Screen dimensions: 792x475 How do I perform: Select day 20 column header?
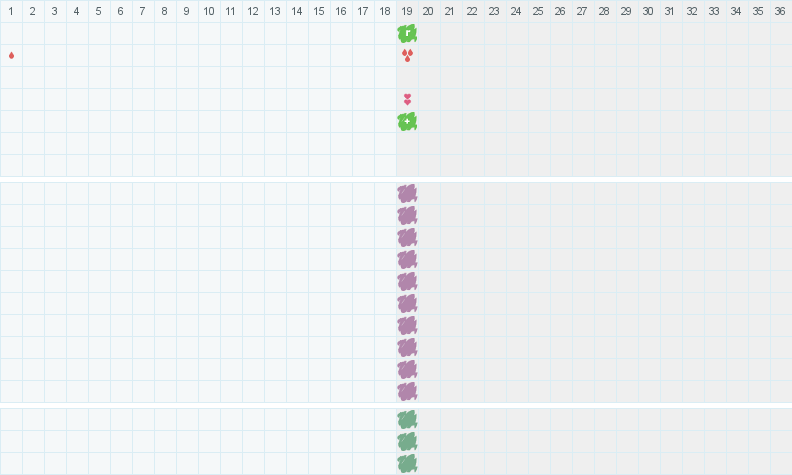[x=428, y=11]
